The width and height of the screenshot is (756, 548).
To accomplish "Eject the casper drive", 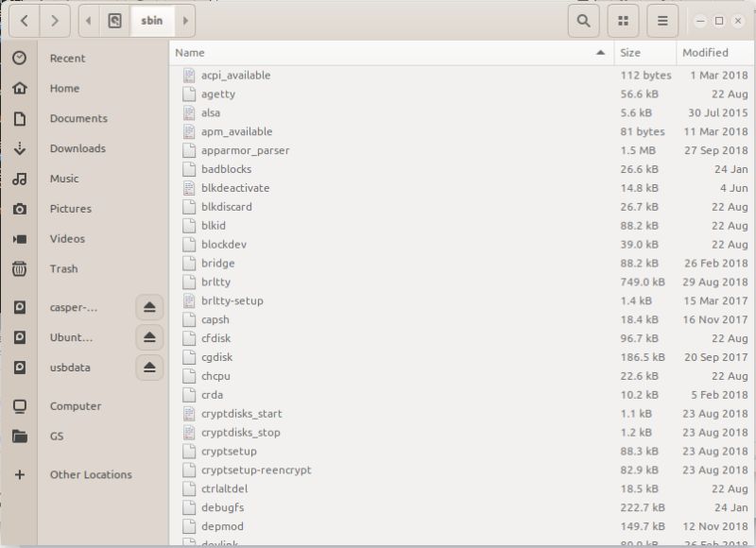I will click(148, 306).
